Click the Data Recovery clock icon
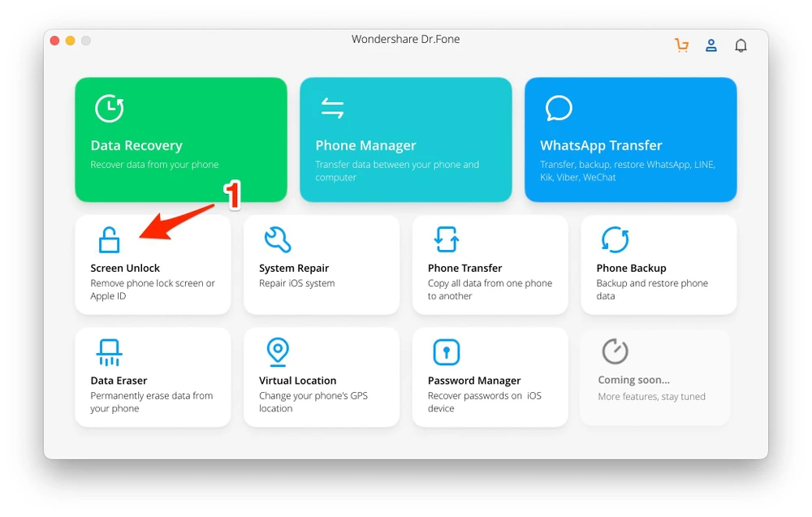 pyautogui.click(x=109, y=109)
